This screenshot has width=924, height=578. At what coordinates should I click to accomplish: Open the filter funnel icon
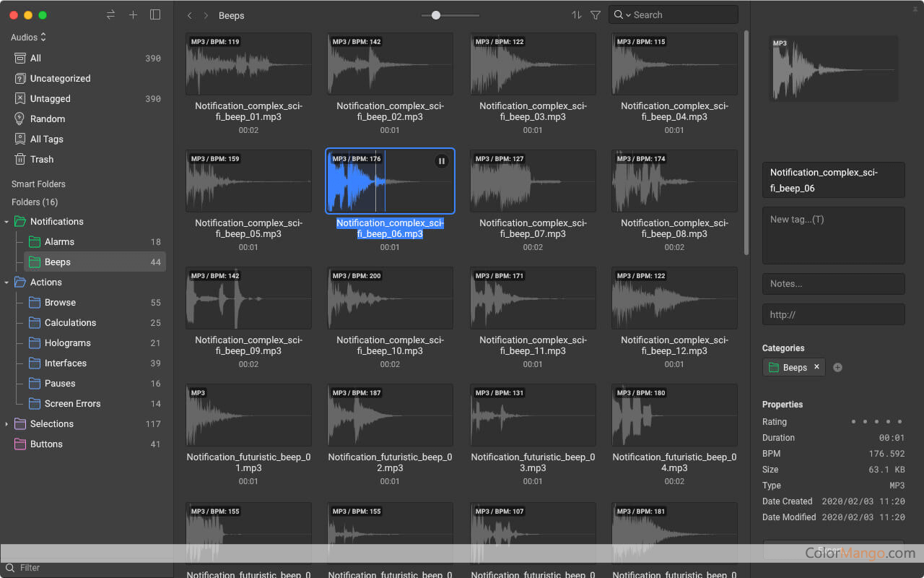(596, 15)
